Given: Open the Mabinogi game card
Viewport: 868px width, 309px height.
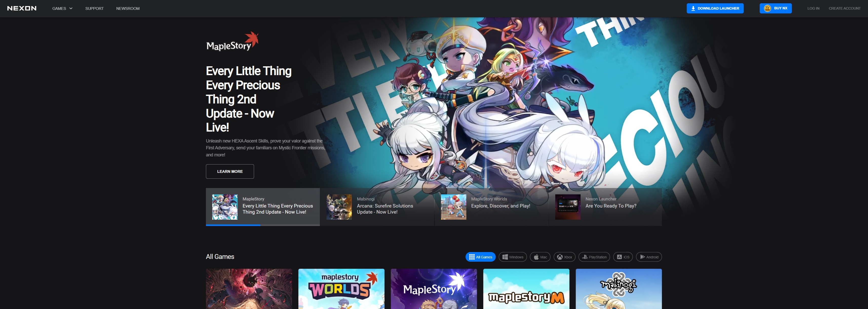Looking at the screenshot, I should pyautogui.click(x=619, y=289).
